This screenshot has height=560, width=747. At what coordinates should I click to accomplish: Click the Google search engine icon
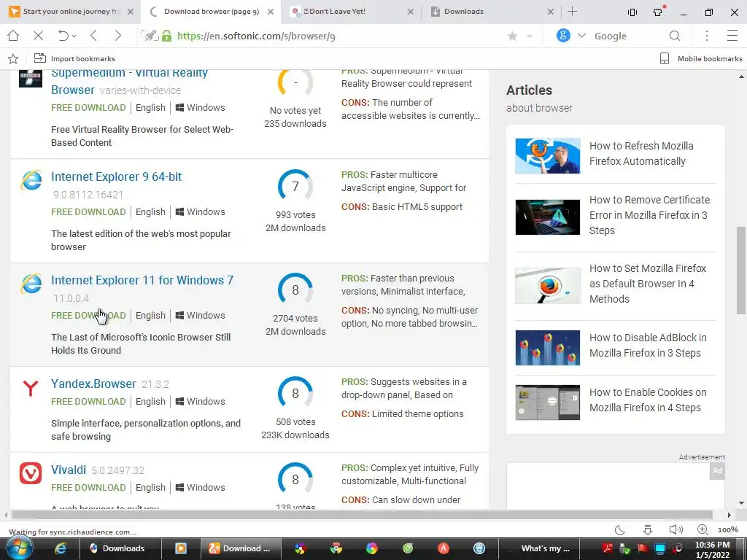(x=563, y=35)
